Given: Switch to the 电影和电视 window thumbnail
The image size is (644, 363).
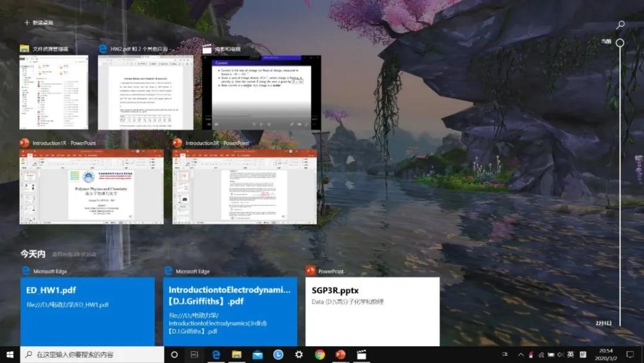Looking at the screenshot, I should (262, 93).
